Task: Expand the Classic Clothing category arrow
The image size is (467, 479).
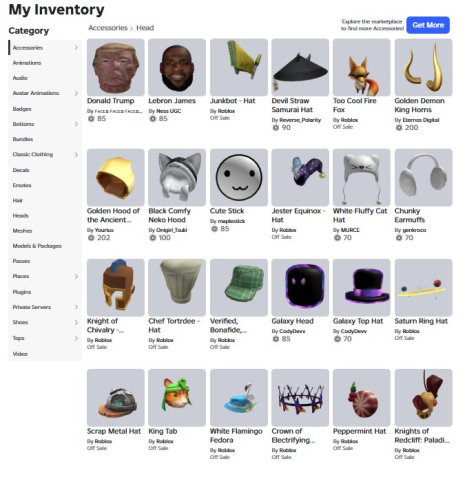Action: (76, 154)
